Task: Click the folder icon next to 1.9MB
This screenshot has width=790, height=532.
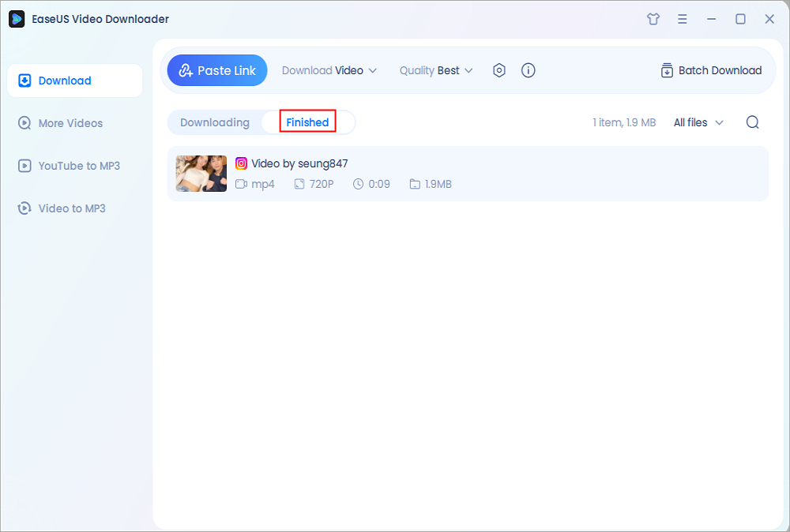Action: click(415, 184)
